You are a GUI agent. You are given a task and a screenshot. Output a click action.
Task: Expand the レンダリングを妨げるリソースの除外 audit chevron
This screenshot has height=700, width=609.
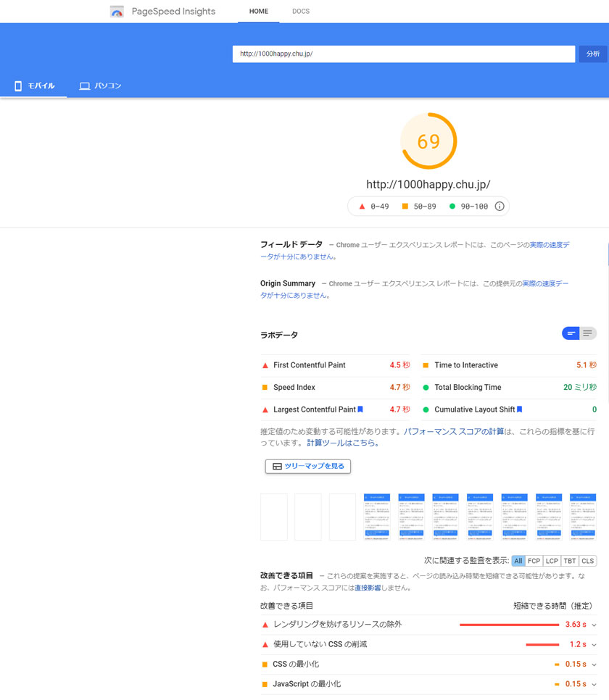594,625
